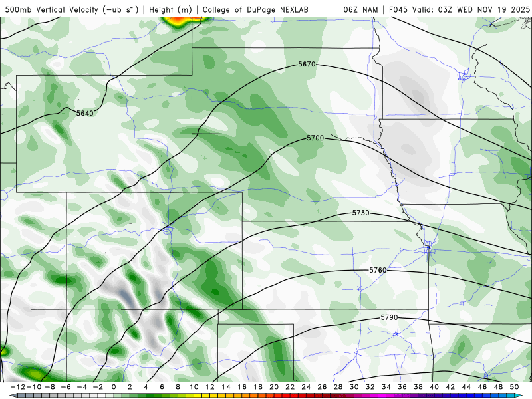Click the 5640 height contour label
This screenshot has width=532, height=399.
tap(84, 113)
